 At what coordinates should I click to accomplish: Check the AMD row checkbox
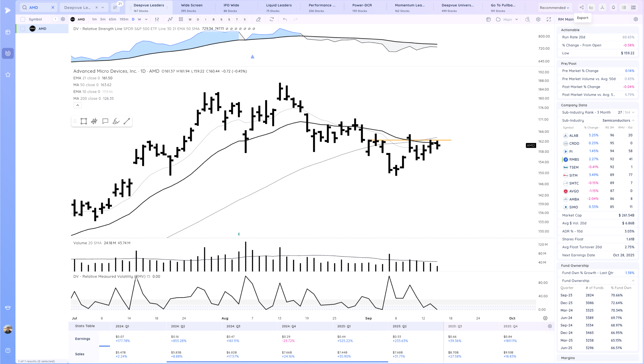coord(23,29)
